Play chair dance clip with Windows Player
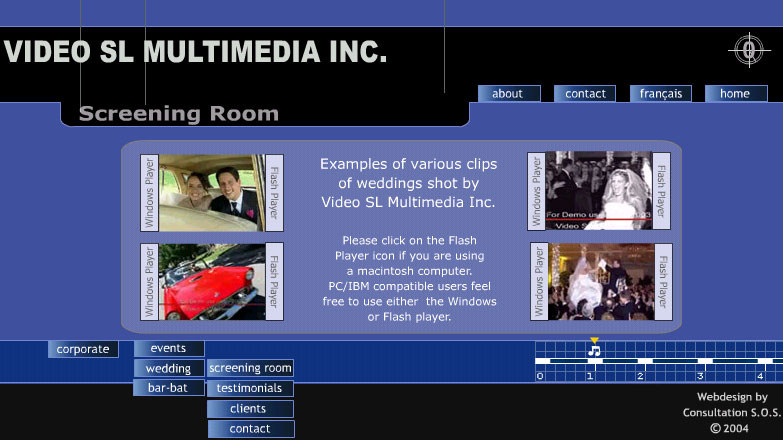Viewport: 783px width, 440px height. [539, 282]
